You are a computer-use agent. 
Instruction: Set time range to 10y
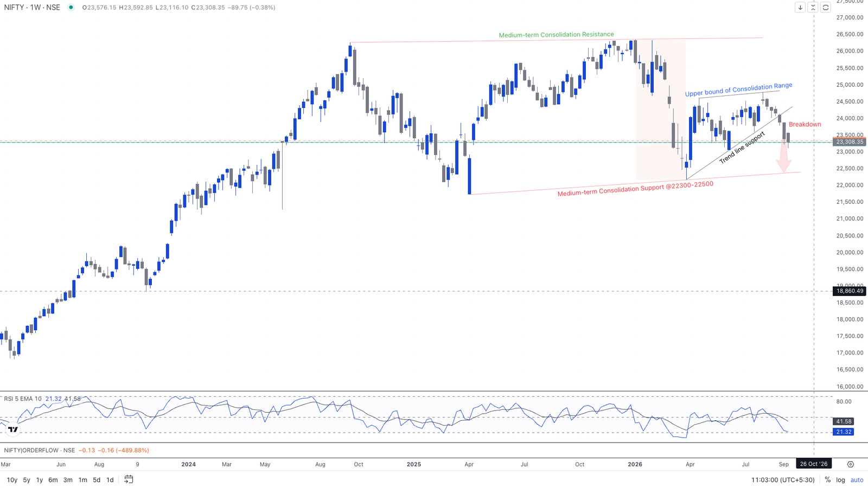click(x=12, y=480)
